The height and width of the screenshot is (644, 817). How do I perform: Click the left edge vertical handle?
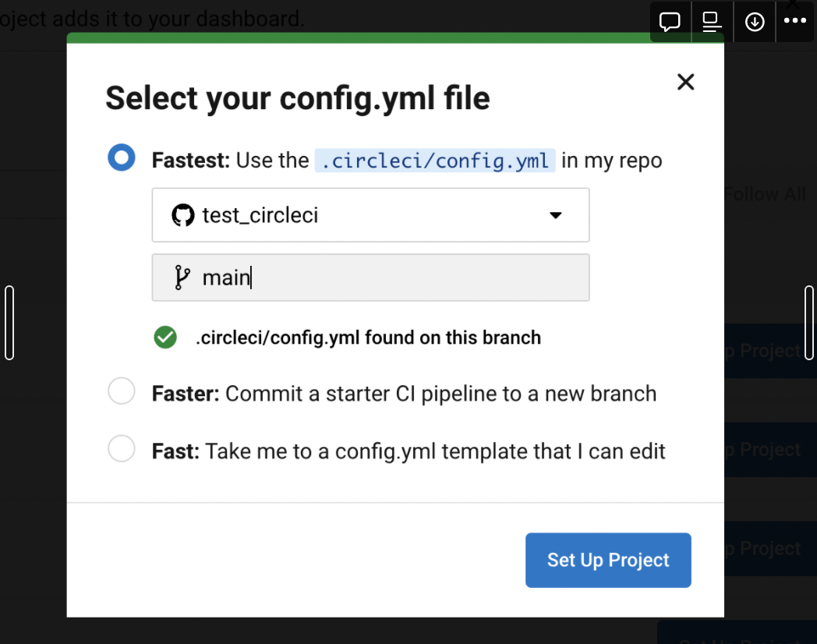pos(9,323)
